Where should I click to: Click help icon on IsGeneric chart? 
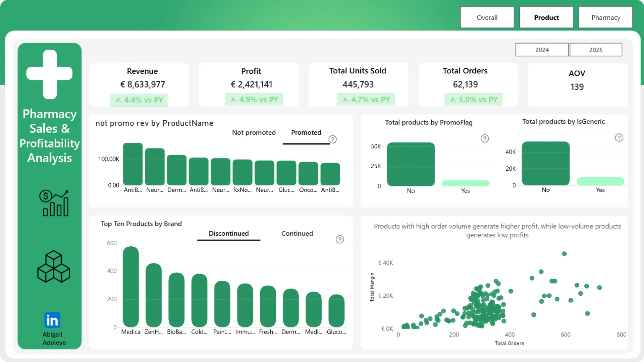[x=619, y=138]
